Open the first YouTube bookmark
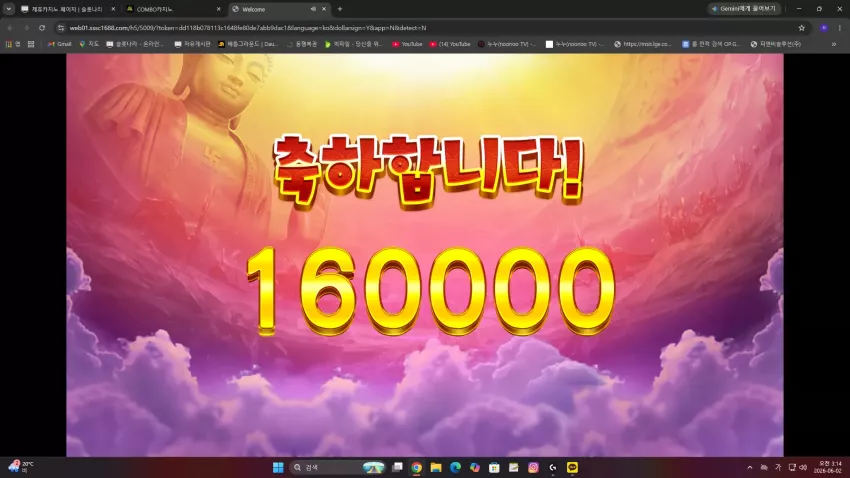 pos(407,44)
